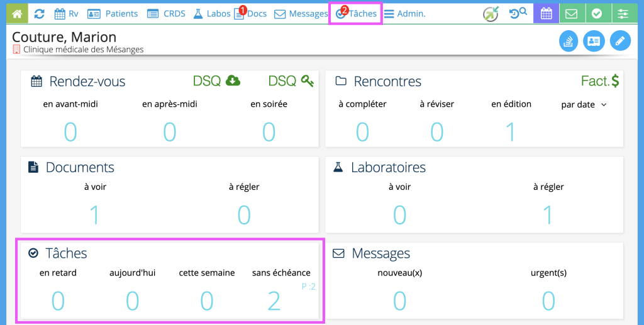The image size is (644, 325).
Task: Click the 'en édition' encounters count 1
Action: coord(511,132)
